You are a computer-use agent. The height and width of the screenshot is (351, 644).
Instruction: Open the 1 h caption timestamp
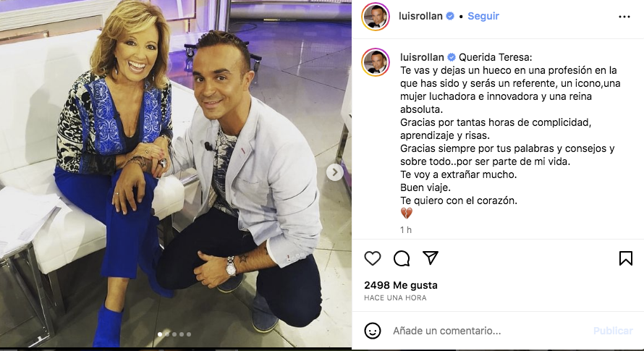coord(406,230)
